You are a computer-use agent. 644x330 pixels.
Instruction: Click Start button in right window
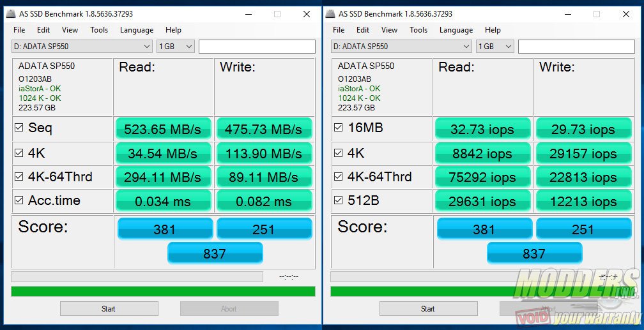coord(428,309)
